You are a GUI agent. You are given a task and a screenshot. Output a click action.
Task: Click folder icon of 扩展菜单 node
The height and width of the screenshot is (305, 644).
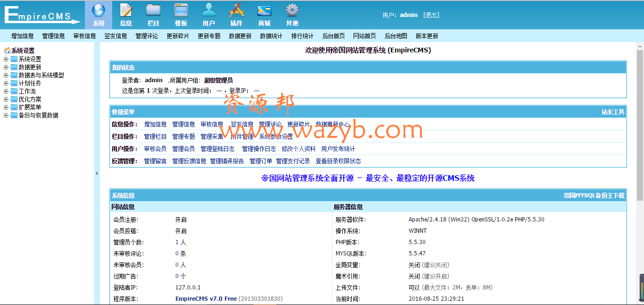(x=14, y=107)
